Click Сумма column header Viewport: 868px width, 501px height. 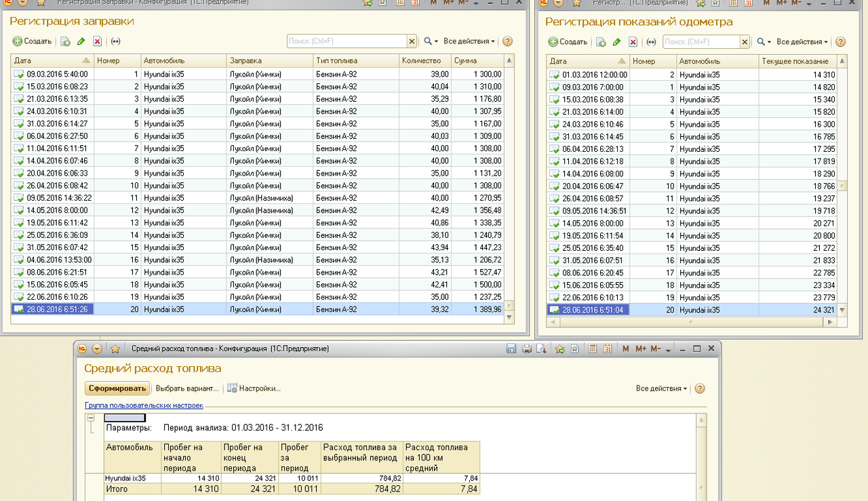click(477, 60)
